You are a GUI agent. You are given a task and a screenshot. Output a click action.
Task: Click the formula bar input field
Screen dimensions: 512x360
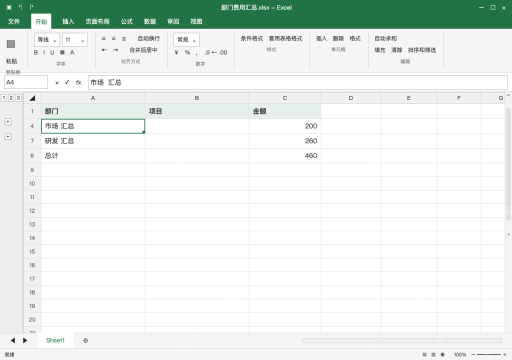pos(298,82)
